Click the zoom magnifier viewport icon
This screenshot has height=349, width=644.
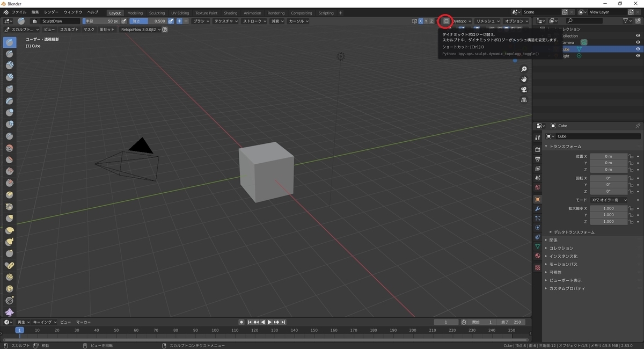coord(524,69)
